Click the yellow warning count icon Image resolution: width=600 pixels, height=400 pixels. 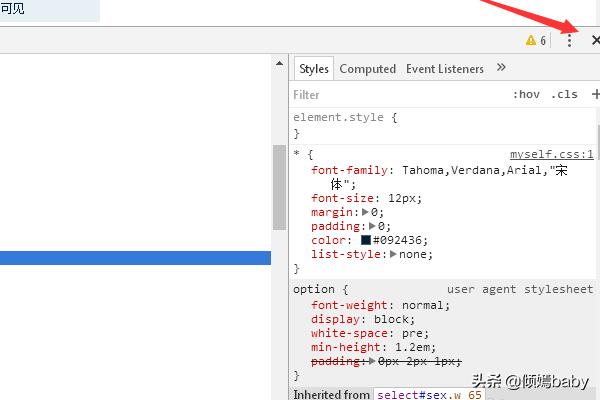(x=536, y=40)
